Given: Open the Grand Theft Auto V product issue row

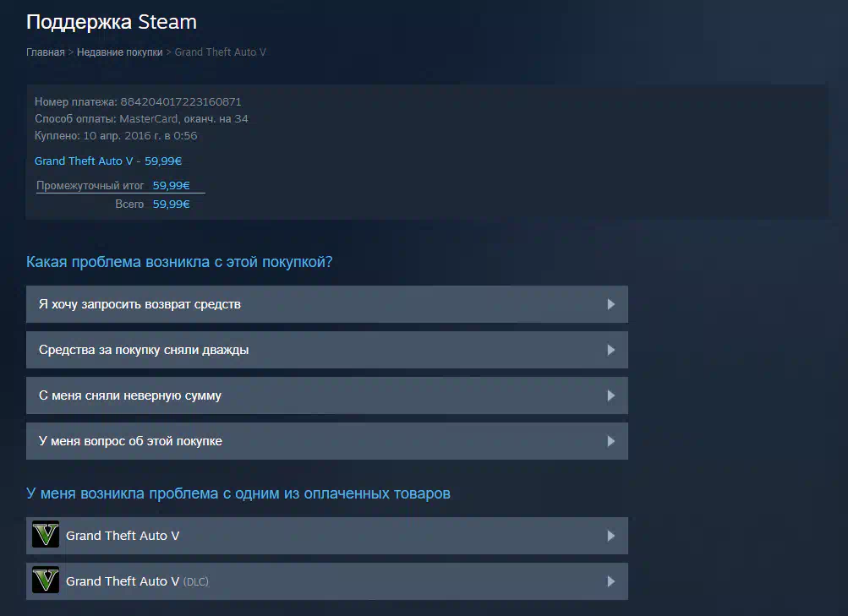Looking at the screenshot, I should click(326, 536).
